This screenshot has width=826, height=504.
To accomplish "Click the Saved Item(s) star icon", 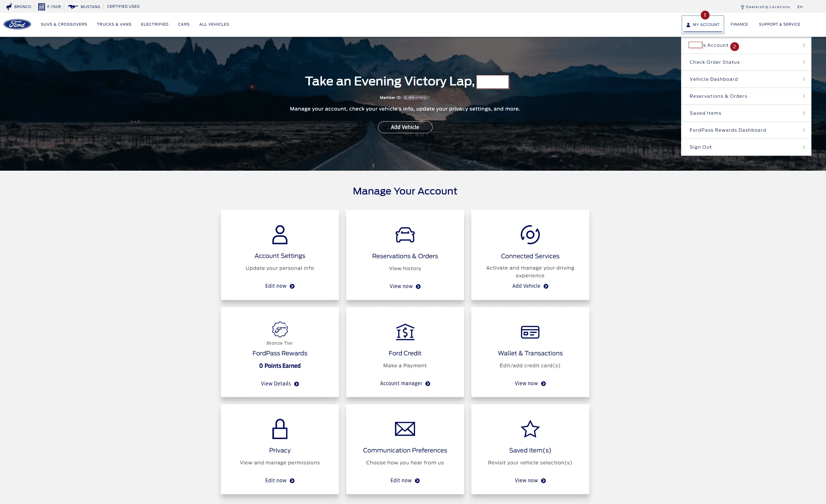I will pyautogui.click(x=530, y=429).
